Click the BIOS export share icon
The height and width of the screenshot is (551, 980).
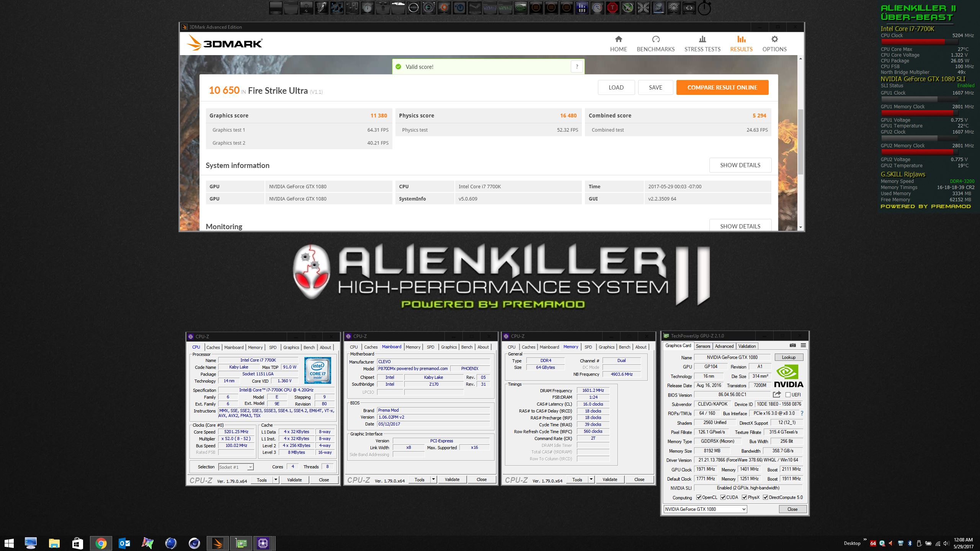[777, 395]
